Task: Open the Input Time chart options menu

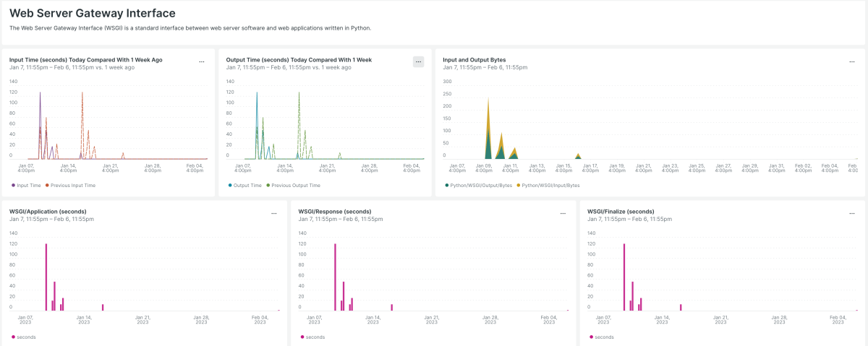Action: 202,62
